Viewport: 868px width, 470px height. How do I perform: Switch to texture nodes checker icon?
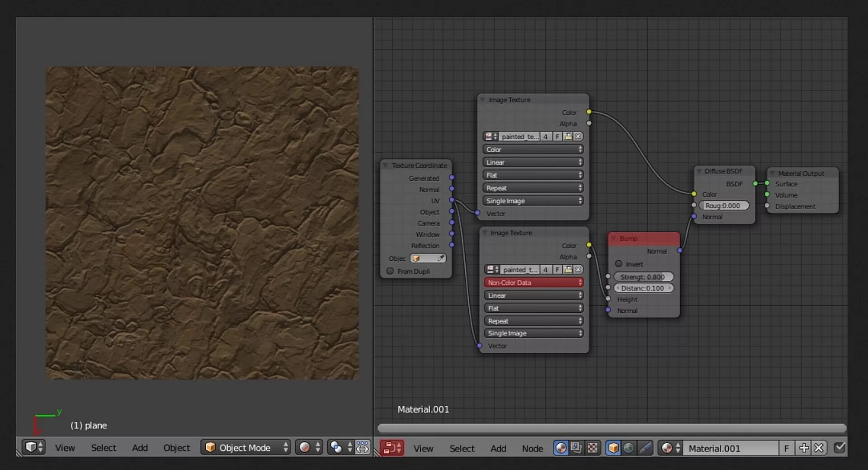(592, 448)
